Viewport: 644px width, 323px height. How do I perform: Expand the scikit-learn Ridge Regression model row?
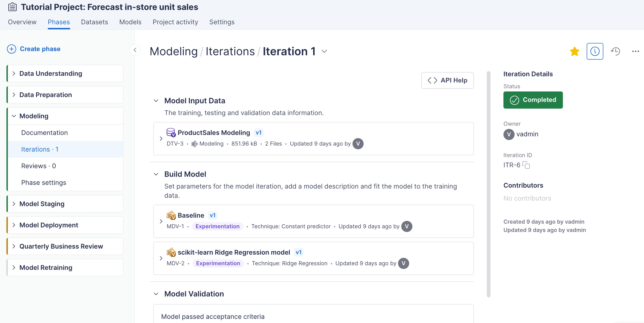[161, 258]
